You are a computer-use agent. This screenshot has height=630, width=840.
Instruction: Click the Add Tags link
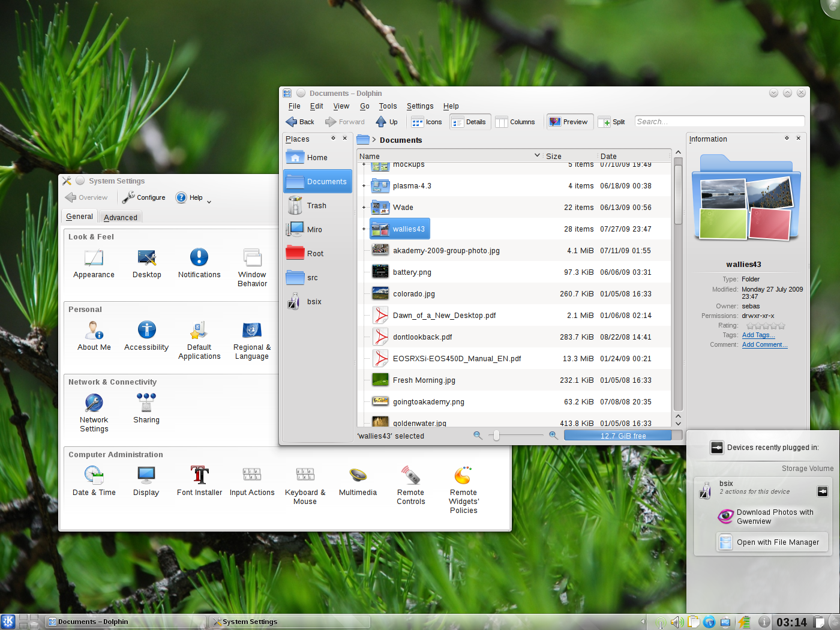click(758, 335)
